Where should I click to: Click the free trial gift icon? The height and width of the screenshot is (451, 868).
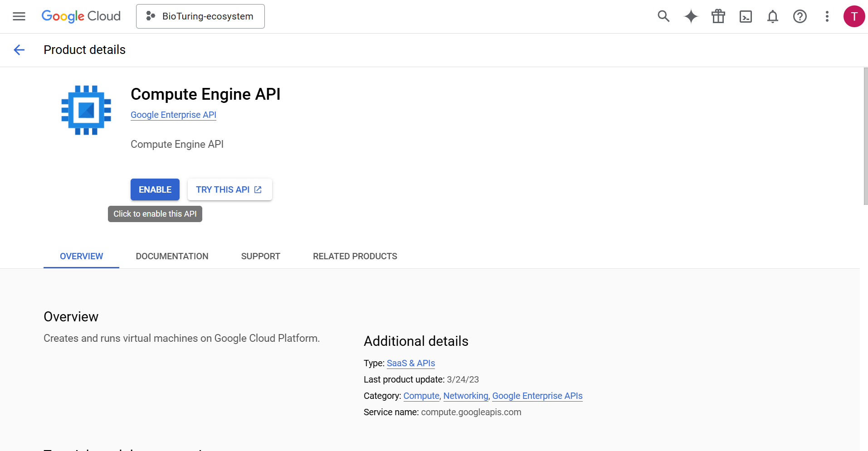(718, 16)
